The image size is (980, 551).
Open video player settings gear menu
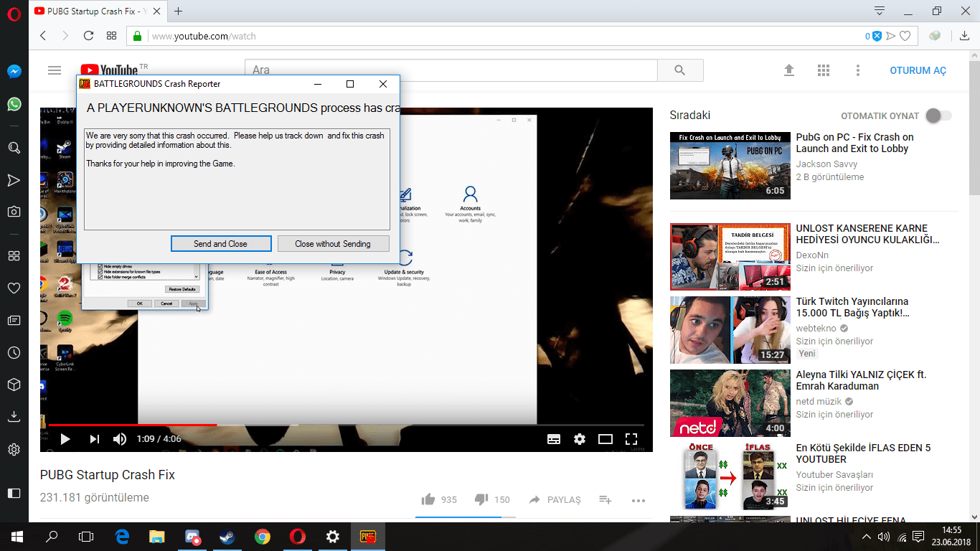tap(580, 439)
